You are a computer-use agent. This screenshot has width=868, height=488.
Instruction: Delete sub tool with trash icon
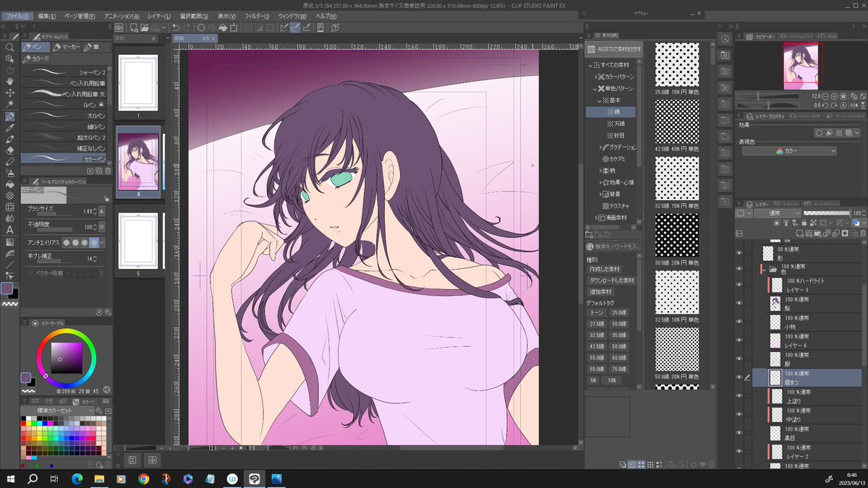pos(108,171)
